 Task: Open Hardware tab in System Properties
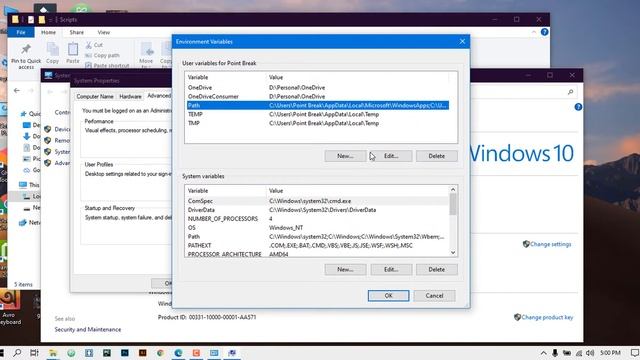(130, 96)
